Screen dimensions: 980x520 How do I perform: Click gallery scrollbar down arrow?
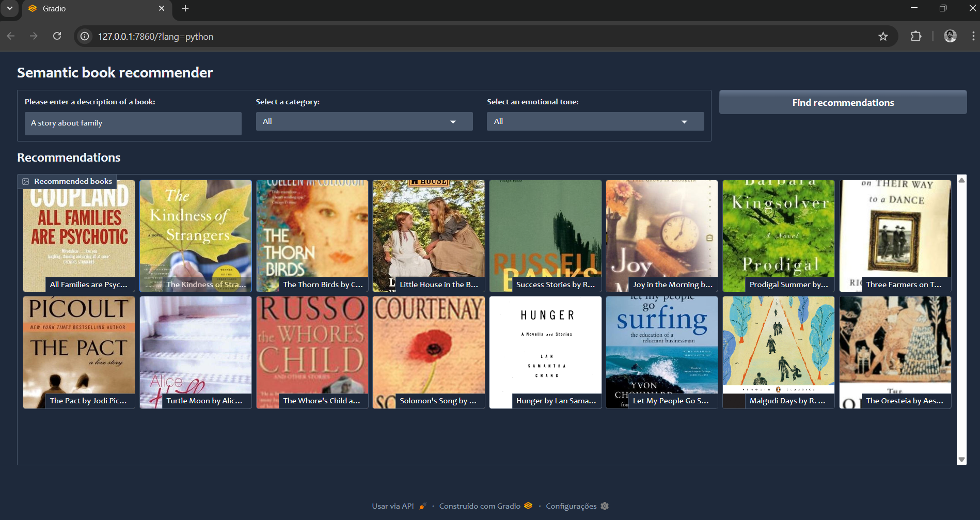coord(961,460)
